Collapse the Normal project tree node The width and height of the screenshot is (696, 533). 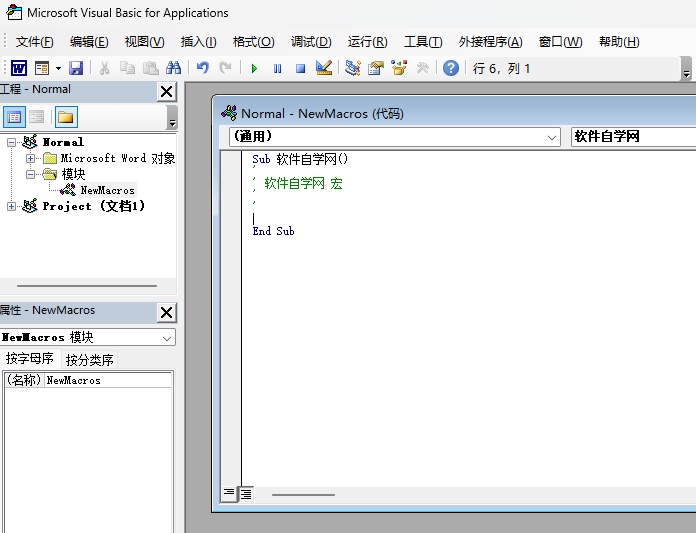(12, 142)
